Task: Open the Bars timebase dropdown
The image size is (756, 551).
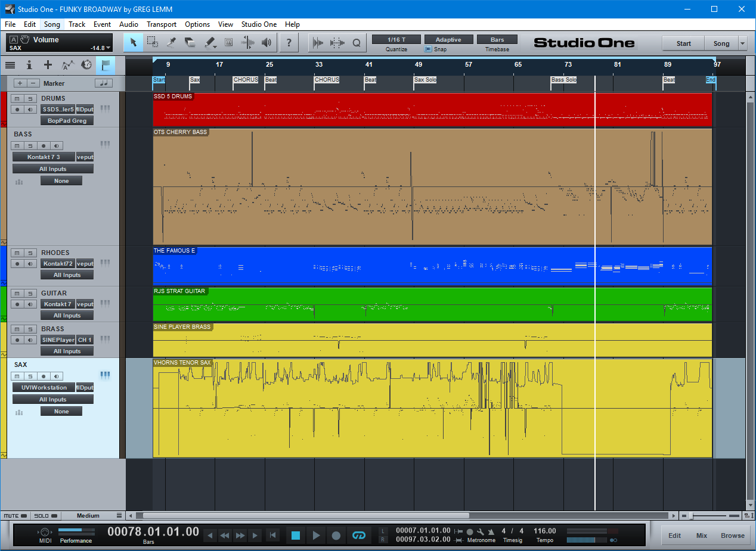Action: (497, 39)
